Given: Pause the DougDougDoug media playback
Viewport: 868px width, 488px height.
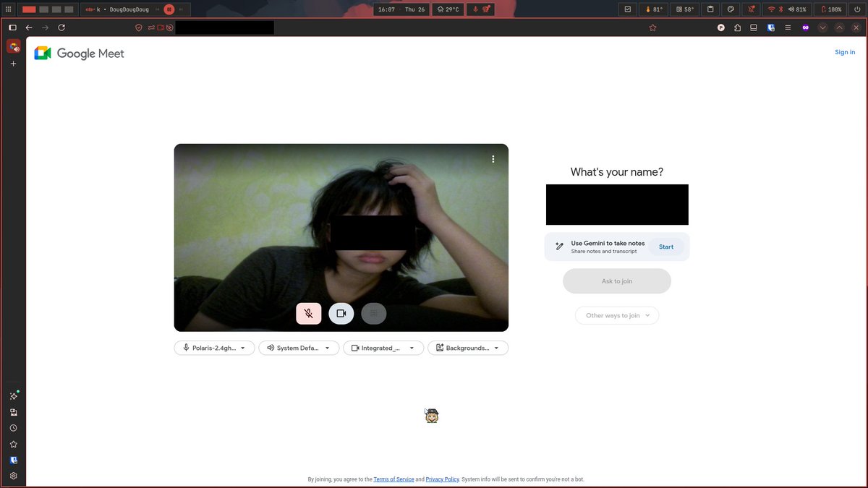Looking at the screenshot, I should 169,9.
